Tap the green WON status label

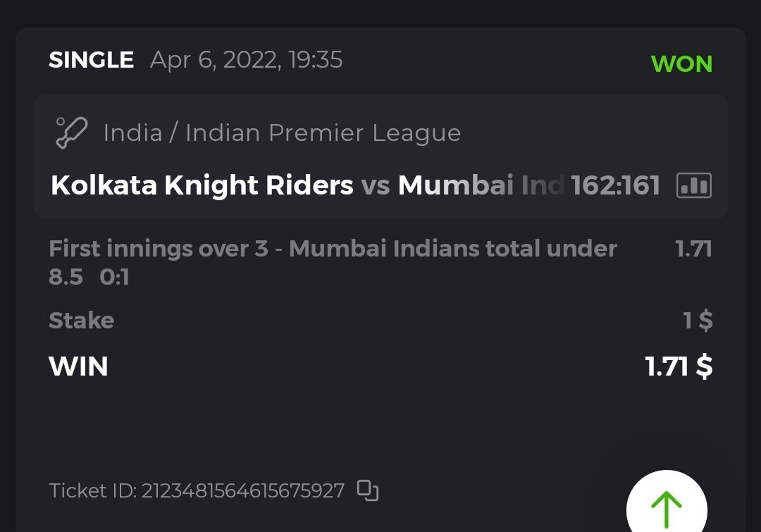click(x=681, y=64)
